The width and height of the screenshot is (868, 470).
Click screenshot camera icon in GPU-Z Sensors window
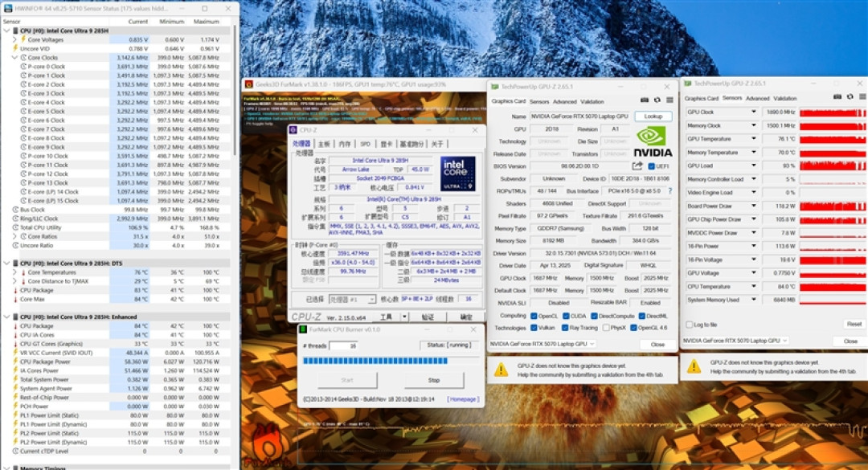837,97
